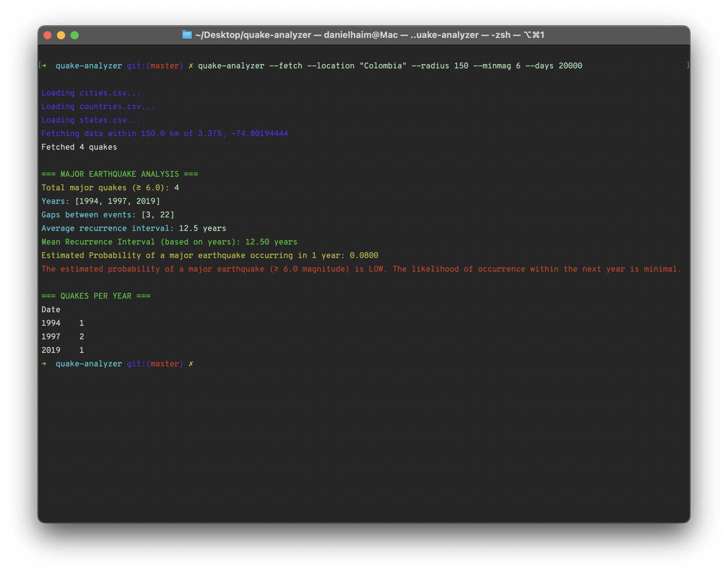This screenshot has width=728, height=573.
Task: Click git:(master) on the prompt line
Action: click(x=154, y=66)
